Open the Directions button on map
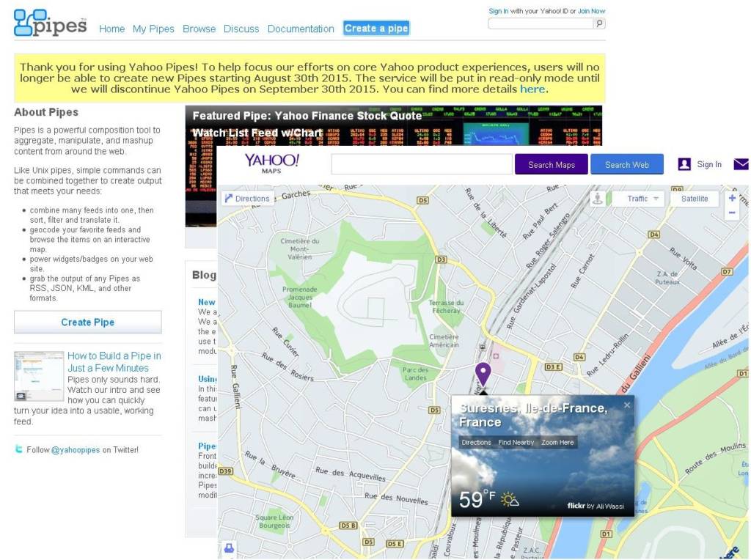This screenshot has width=751, height=560. click(x=248, y=199)
